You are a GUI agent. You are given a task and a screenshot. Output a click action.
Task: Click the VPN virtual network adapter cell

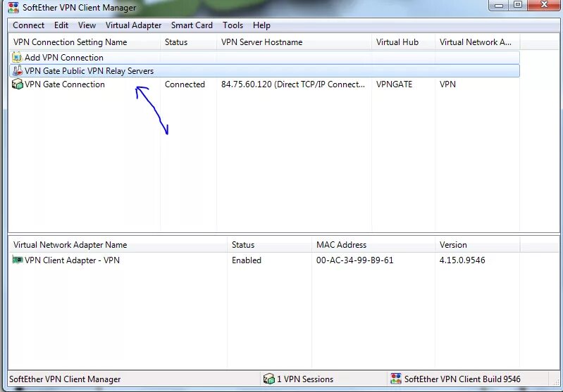pyautogui.click(x=447, y=84)
